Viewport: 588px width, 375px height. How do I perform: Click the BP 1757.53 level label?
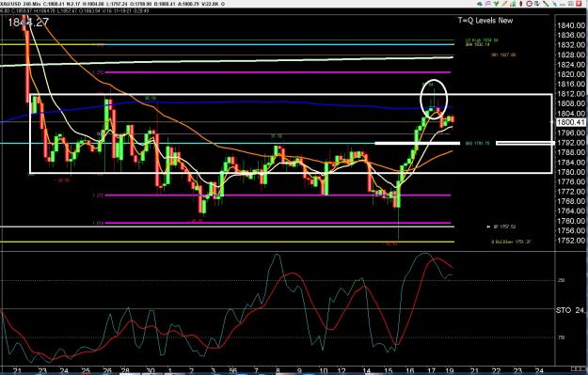coord(504,227)
